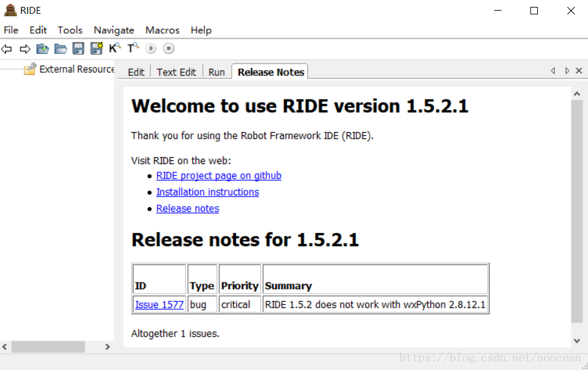Click the 'bug' type cell

click(x=202, y=304)
